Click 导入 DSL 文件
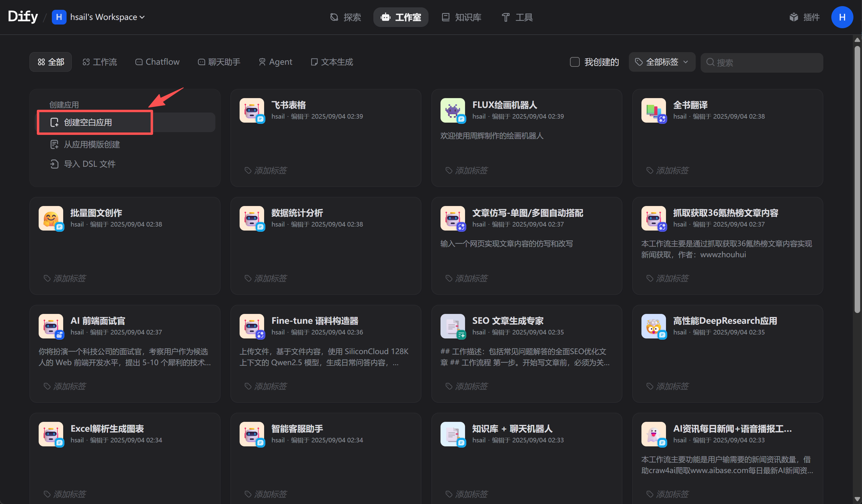This screenshot has height=504, width=862. tap(83, 164)
